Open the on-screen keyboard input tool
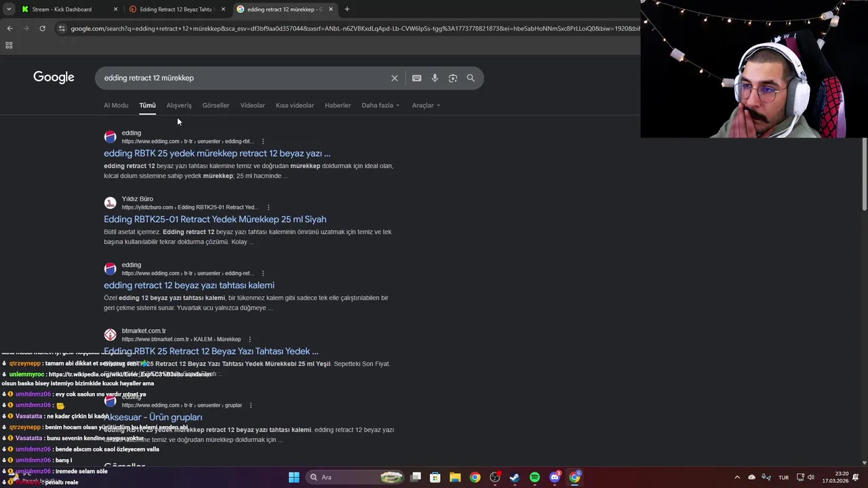 (416, 78)
